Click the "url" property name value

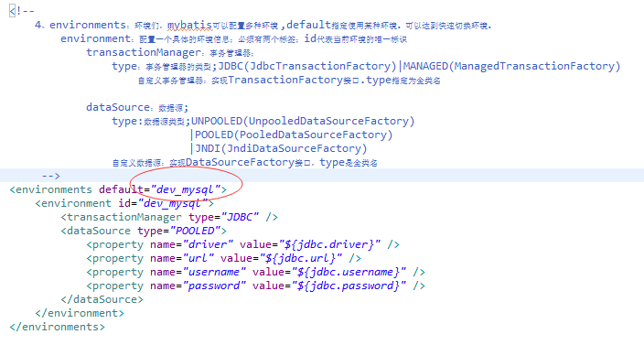[x=198, y=258]
